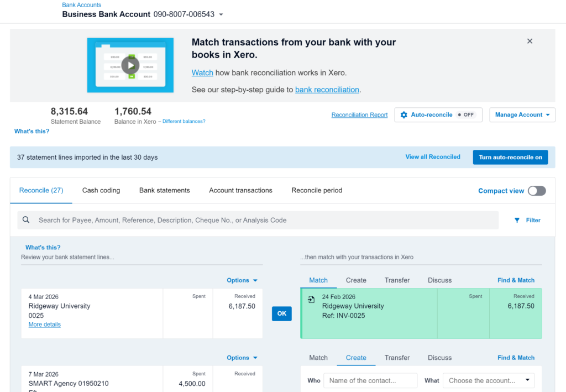
Task: Click the Auto-reconcile gear icon
Action: coord(404,115)
